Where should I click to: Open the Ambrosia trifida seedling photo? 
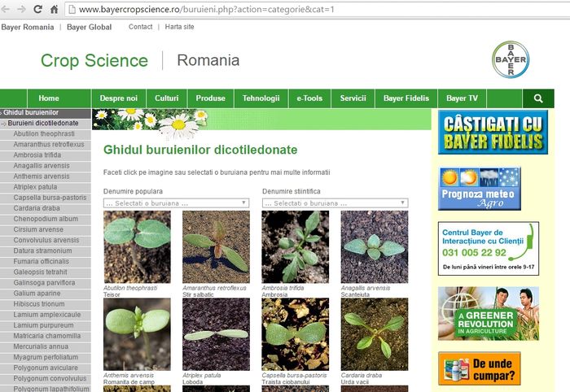[x=295, y=246]
